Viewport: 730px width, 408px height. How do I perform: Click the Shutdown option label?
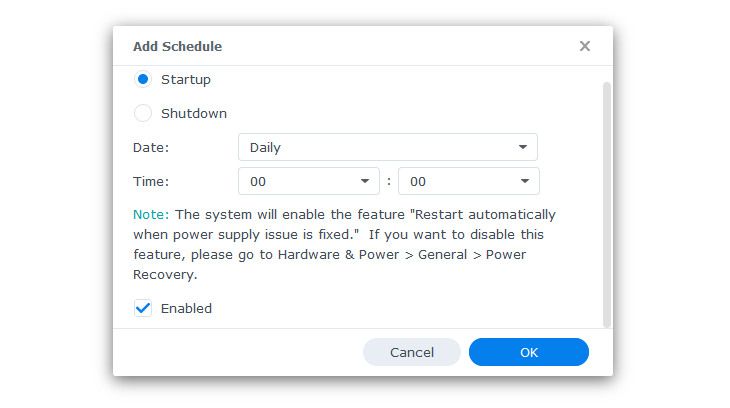pyautogui.click(x=194, y=113)
